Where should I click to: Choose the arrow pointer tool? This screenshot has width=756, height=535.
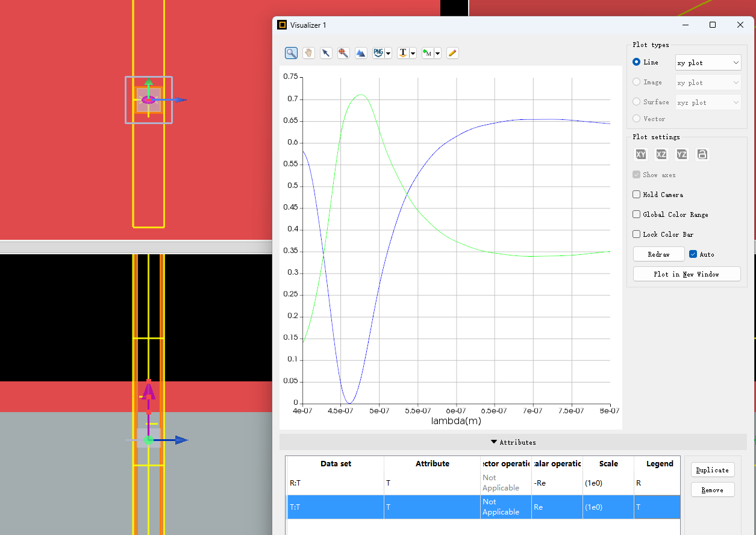pyautogui.click(x=326, y=53)
